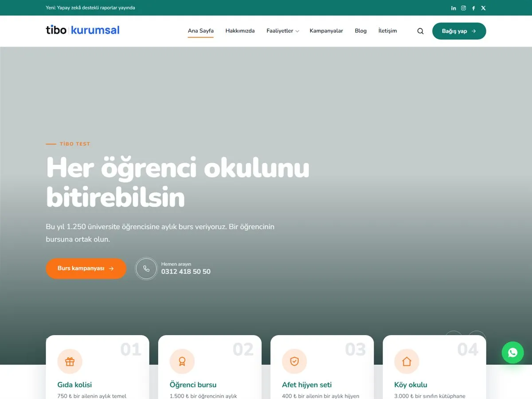Open the Instagram icon in top bar
The width and height of the screenshot is (532, 399).
tap(463, 8)
